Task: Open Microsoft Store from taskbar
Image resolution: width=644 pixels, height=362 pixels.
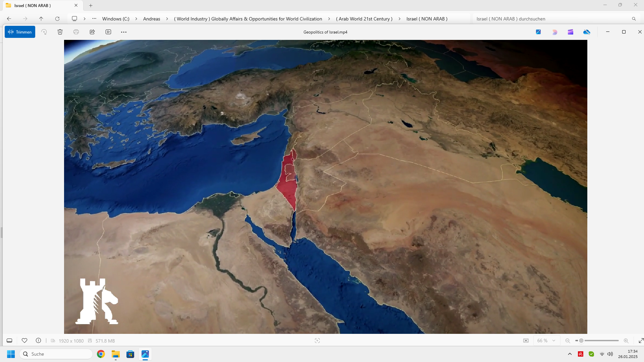Action: coord(130,354)
